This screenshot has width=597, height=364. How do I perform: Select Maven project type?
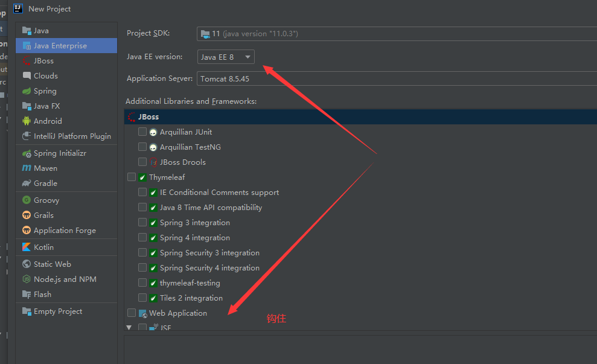click(x=66, y=168)
